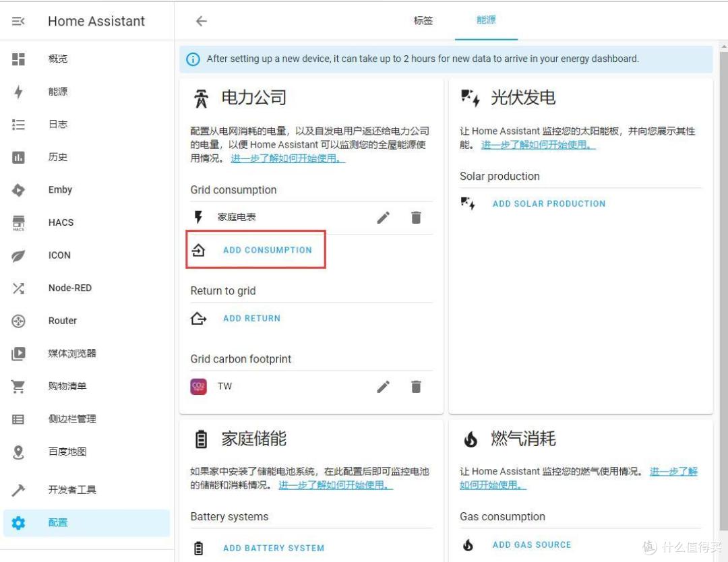Open the 概览 overview icon in sidebar
This screenshot has height=562, width=728.
18,59
